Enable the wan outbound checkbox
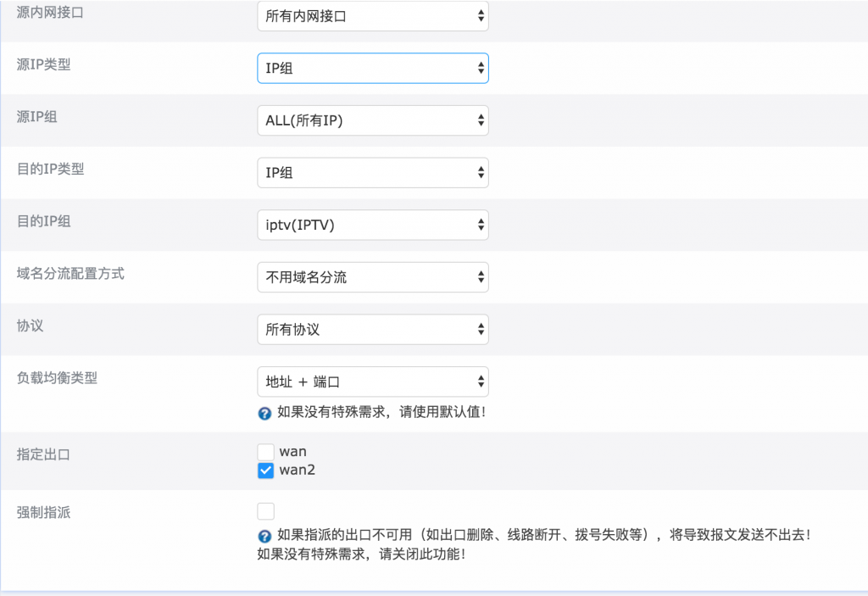This screenshot has width=868, height=596. point(266,452)
